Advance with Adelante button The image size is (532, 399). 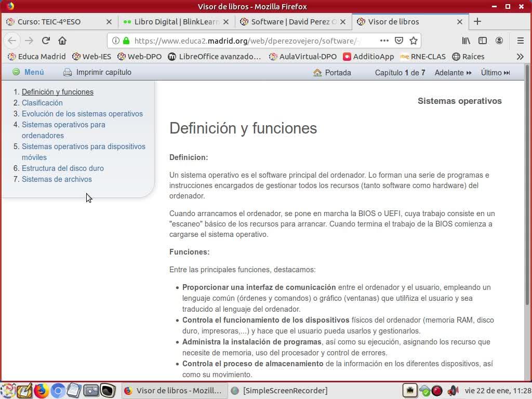pos(453,73)
